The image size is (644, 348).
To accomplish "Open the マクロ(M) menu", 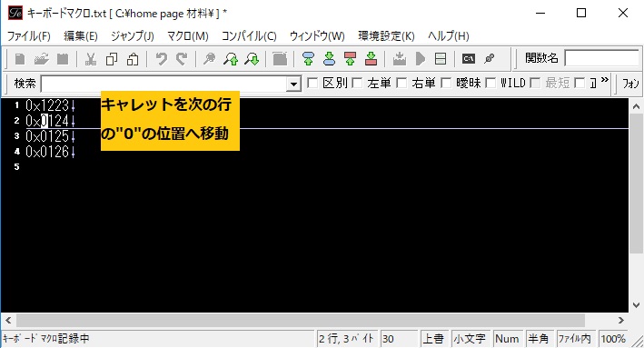I will tap(188, 36).
